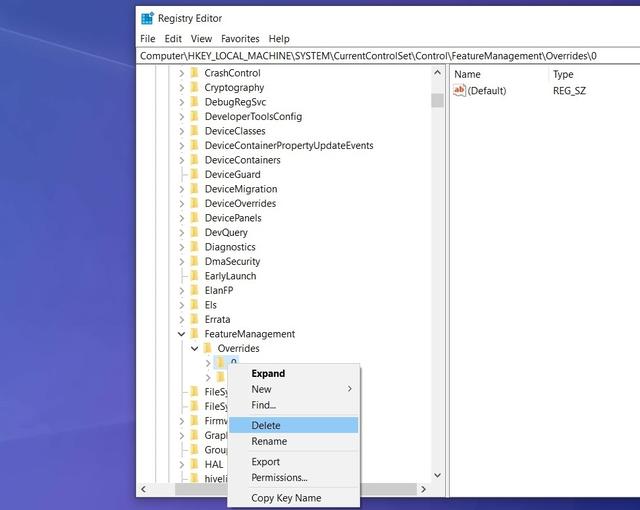
Task: Choose Delete from the context menu
Action: coord(266,425)
